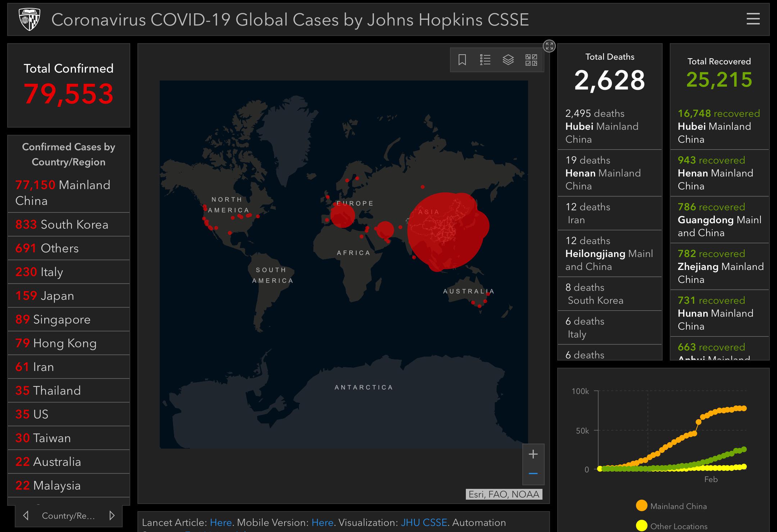This screenshot has width=777, height=532.
Task: Go to next Country/Region list page
Action: tap(112, 516)
